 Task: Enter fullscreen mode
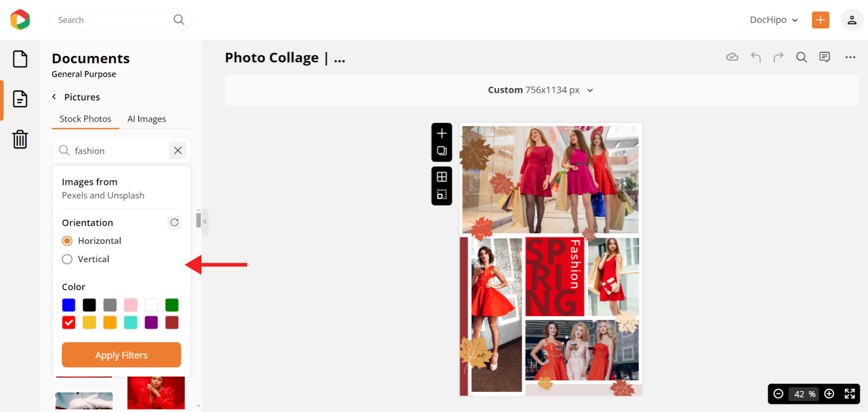tap(850, 394)
